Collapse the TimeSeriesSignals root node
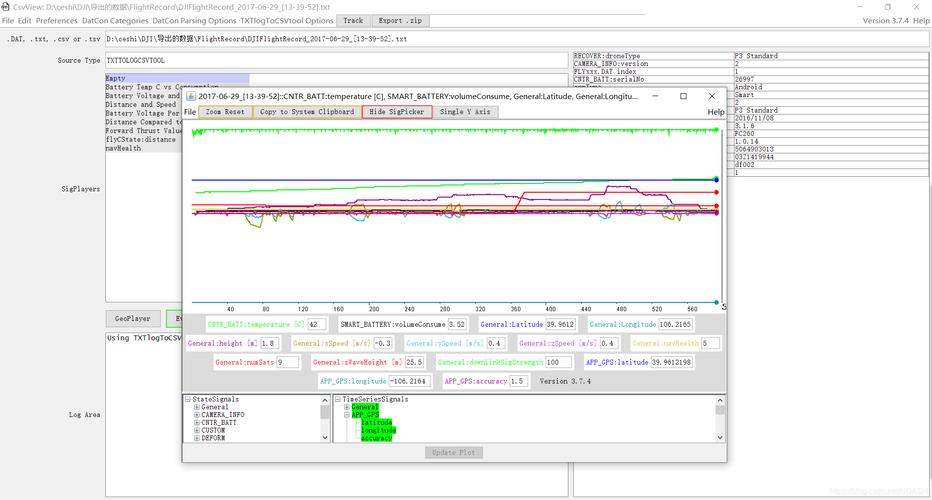932x500 pixels. [337, 399]
